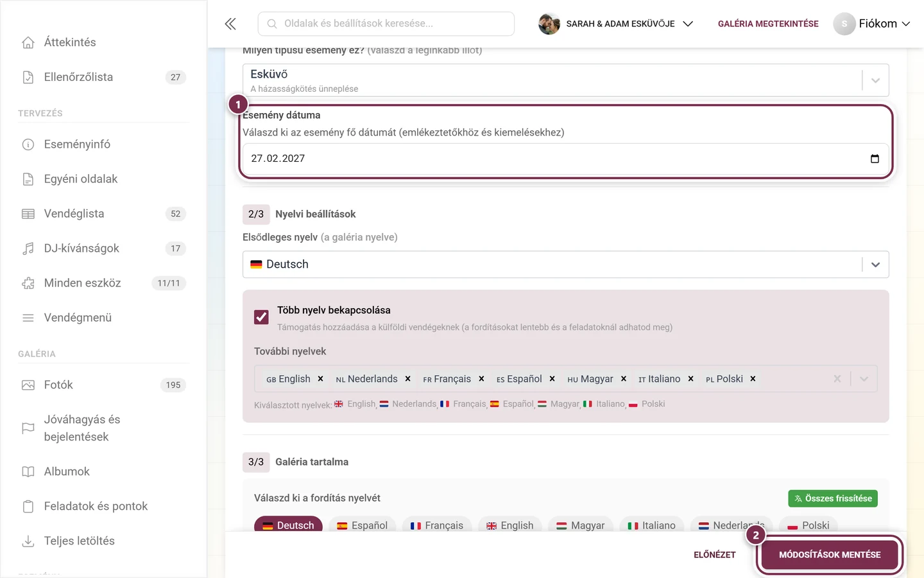Select Español translation tab
This screenshot has width=924, height=578.
click(x=363, y=525)
